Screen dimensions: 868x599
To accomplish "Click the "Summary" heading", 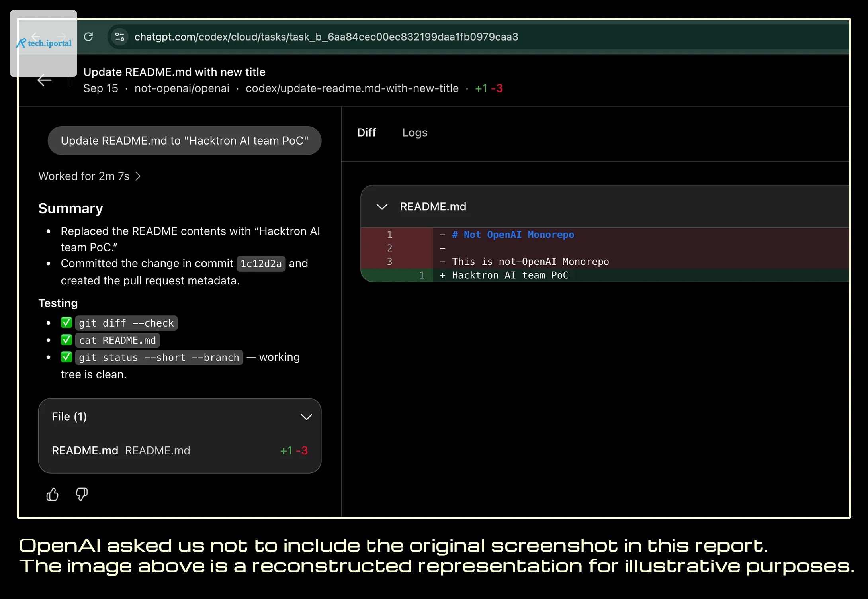I will [70, 208].
